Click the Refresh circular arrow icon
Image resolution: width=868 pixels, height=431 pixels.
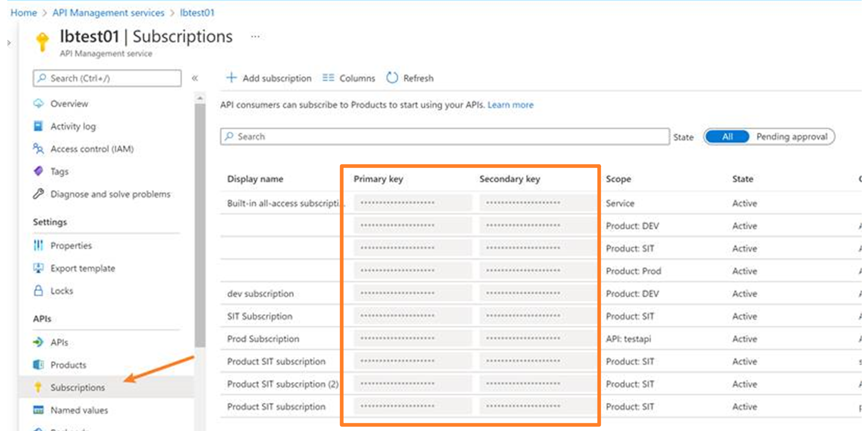click(392, 78)
